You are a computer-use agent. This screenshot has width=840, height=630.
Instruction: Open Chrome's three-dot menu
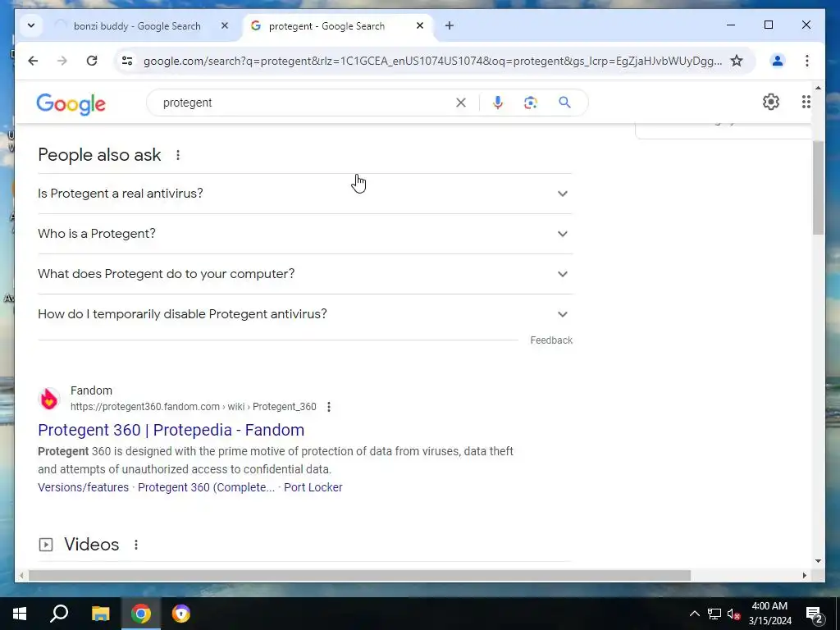[x=807, y=61]
